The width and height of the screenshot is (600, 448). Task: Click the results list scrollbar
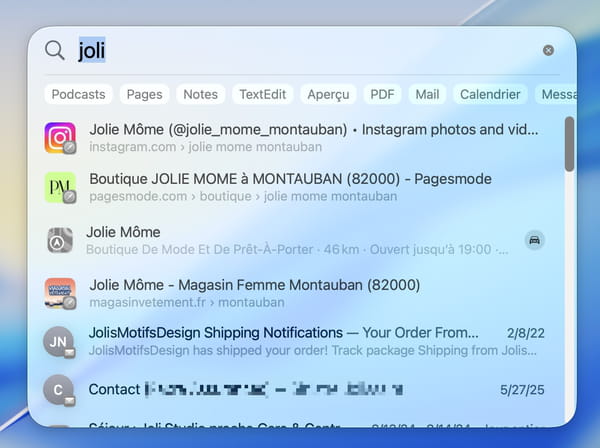coord(569,145)
